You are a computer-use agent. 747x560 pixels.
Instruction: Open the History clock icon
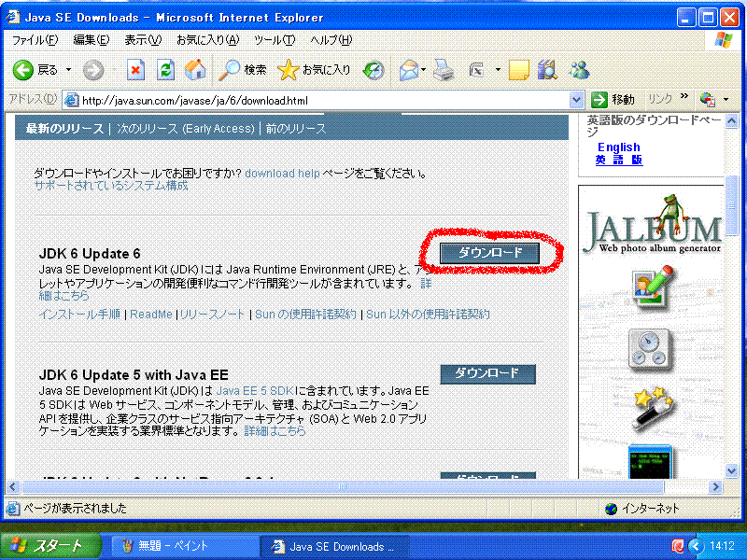[x=373, y=70]
